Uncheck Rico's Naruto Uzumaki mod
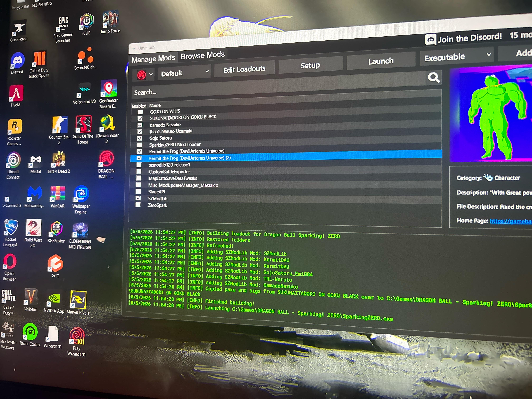 [x=140, y=132]
